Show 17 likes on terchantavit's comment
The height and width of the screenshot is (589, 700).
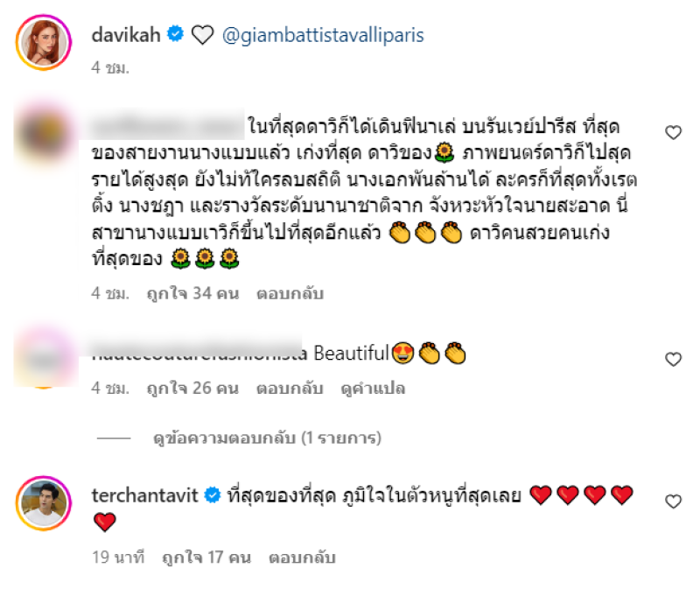coord(206,557)
